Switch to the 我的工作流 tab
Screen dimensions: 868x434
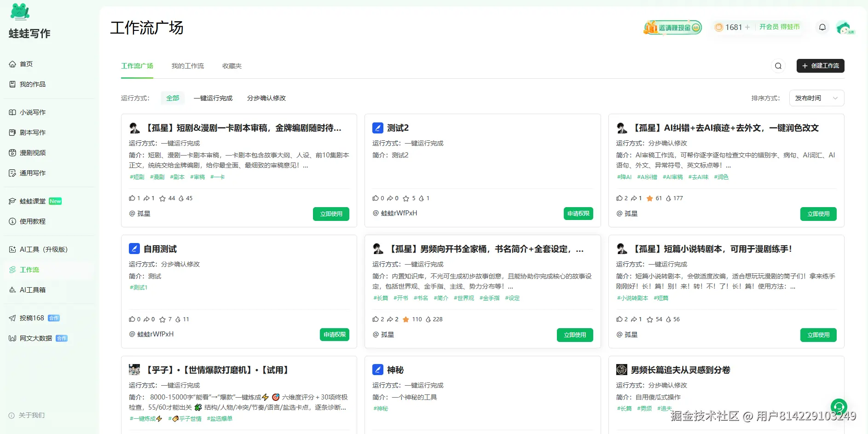(x=188, y=66)
